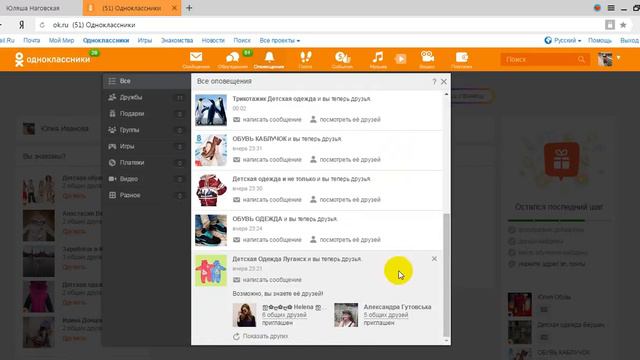Close the Одноклассники browser tab

point(174,8)
